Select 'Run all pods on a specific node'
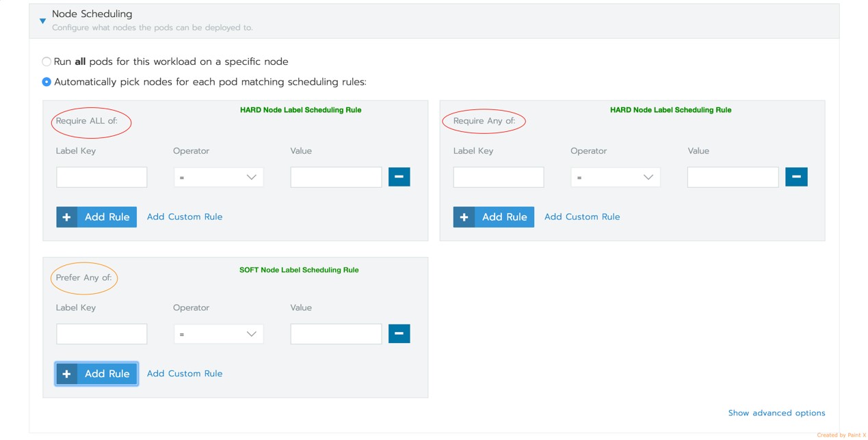Image resolution: width=868 pixels, height=440 pixels. pos(47,61)
